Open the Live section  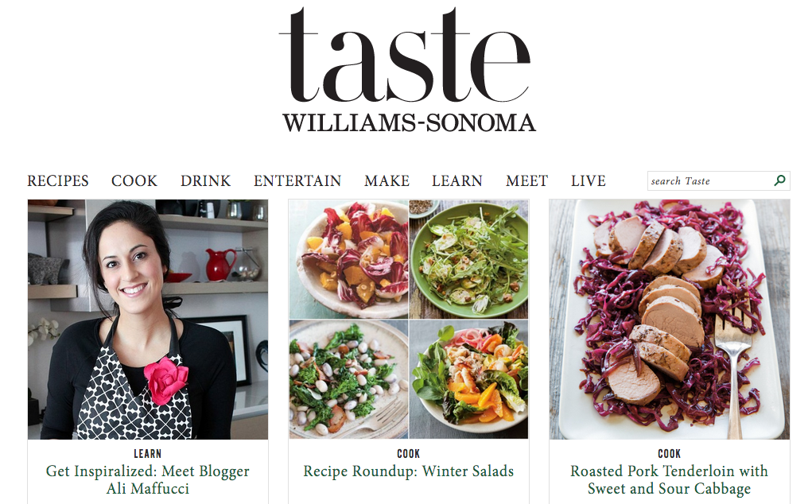pyautogui.click(x=589, y=180)
